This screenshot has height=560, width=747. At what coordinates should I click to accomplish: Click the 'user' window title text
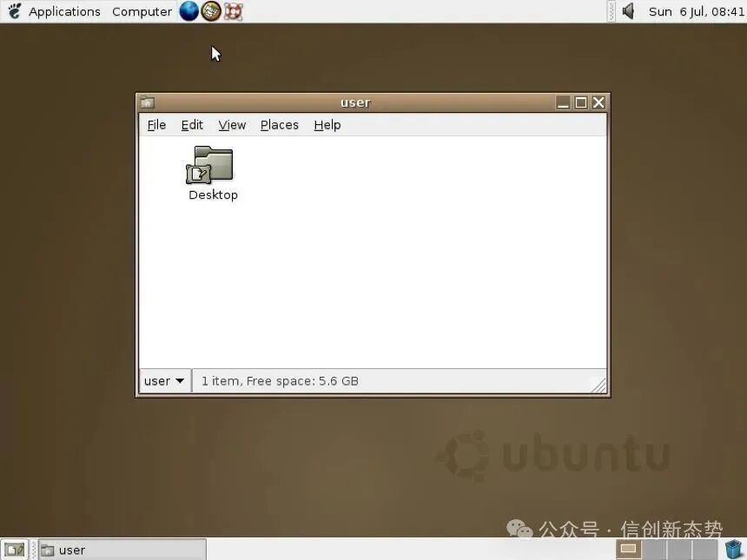coord(355,102)
